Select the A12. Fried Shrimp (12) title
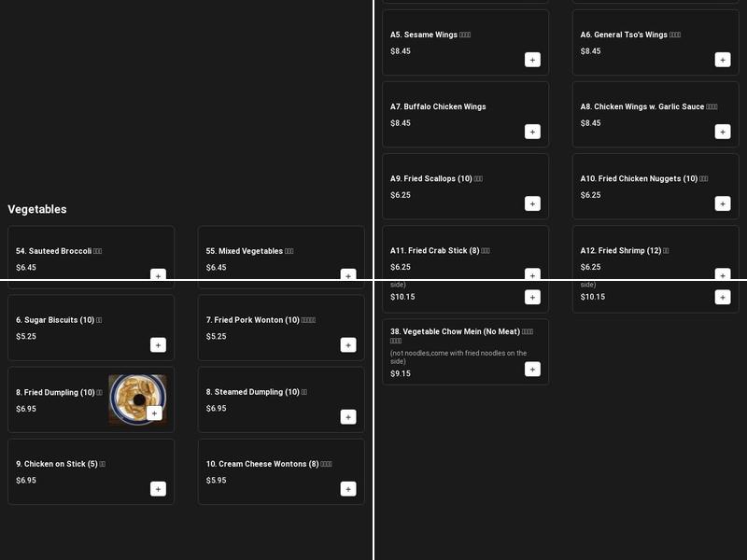The image size is (747, 560). [x=620, y=251]
